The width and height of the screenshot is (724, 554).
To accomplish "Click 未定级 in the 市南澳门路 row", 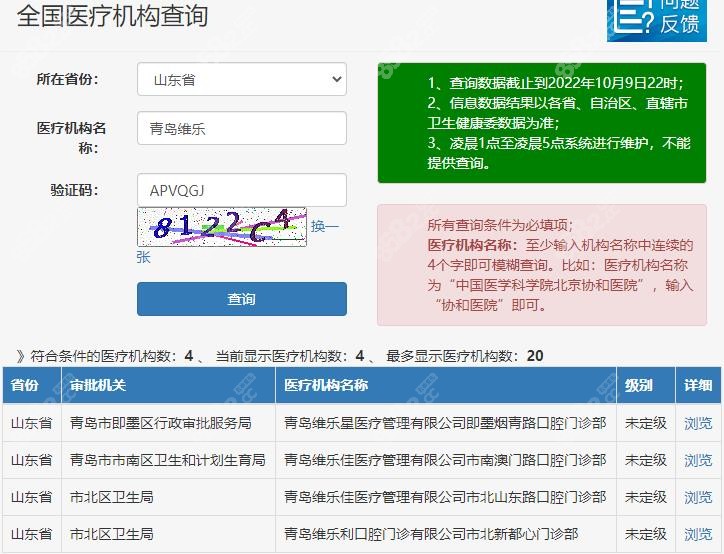I will [646, 460].
